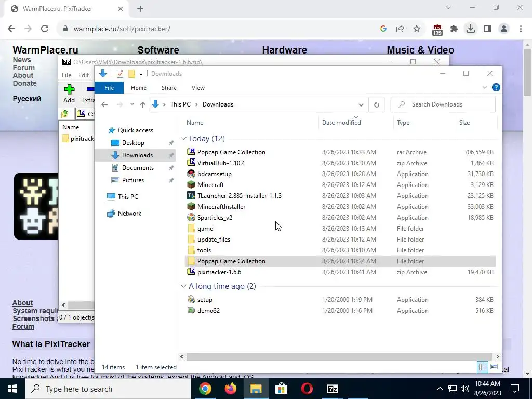Open the Share ribbon tab
532x399 pixels.
pos(169,87)
